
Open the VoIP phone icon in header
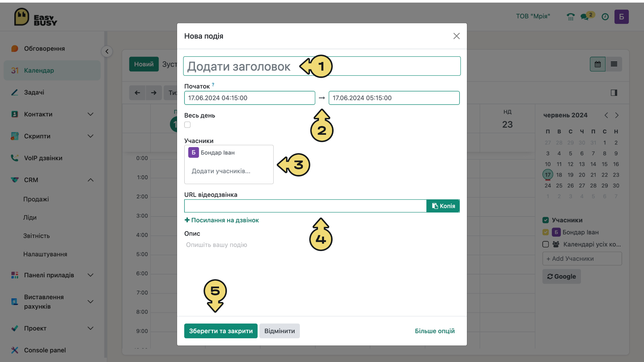click(x=571, y=17)
